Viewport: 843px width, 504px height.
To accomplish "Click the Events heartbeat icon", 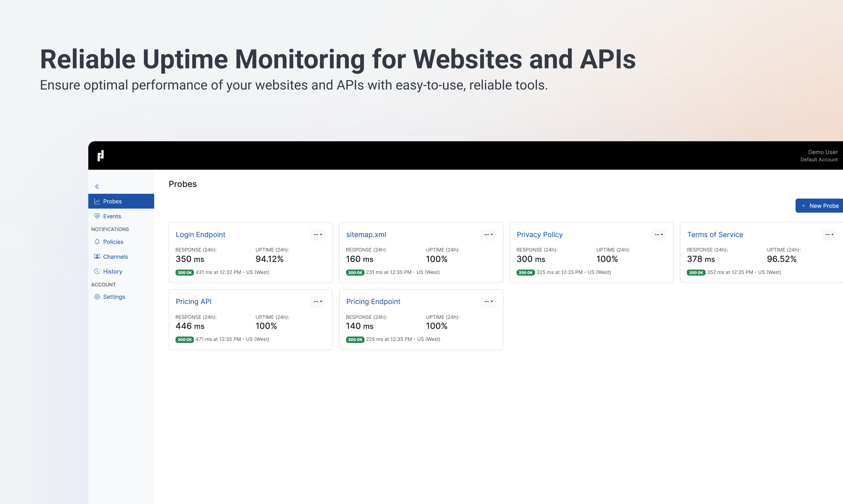I will 97,216.
